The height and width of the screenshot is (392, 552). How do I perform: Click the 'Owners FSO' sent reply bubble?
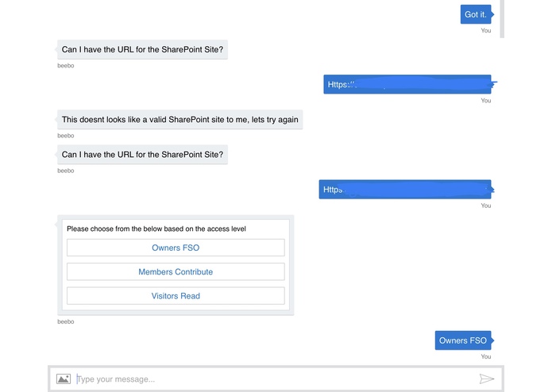(x=463, y=340)
